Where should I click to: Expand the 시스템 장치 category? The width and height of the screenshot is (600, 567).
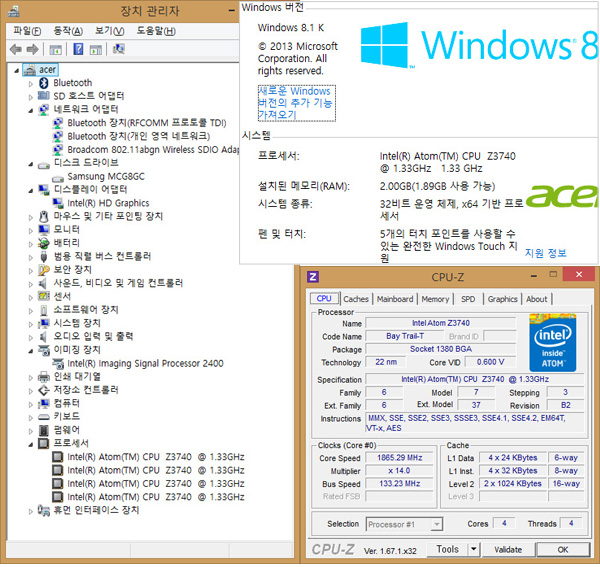click(x=31, y=324)
